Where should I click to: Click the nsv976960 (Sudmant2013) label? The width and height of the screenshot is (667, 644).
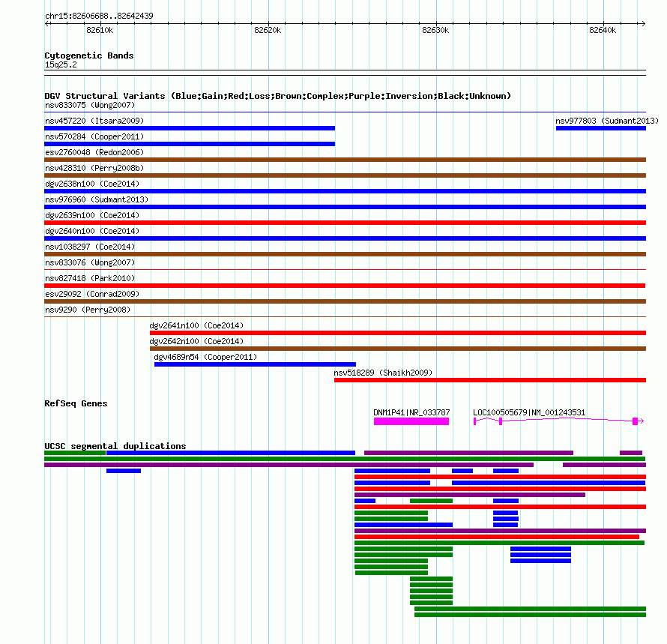click(x=97, y=199)
